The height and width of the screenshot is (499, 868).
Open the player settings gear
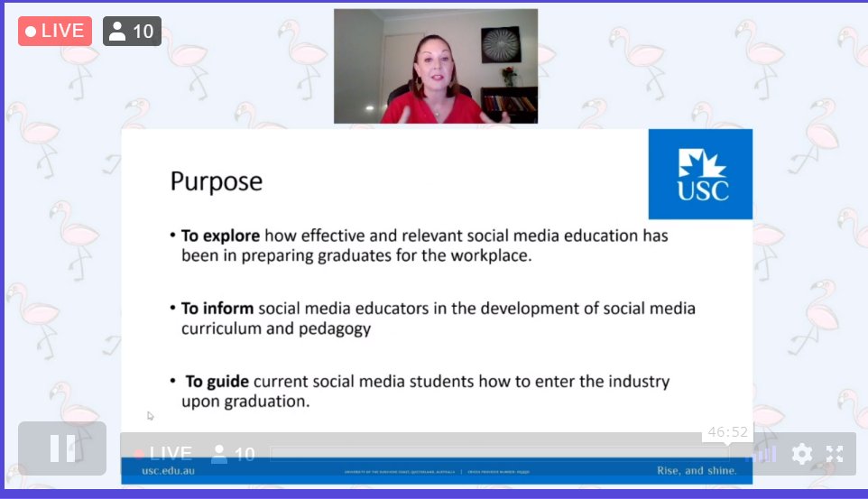(x=801, y=454)
